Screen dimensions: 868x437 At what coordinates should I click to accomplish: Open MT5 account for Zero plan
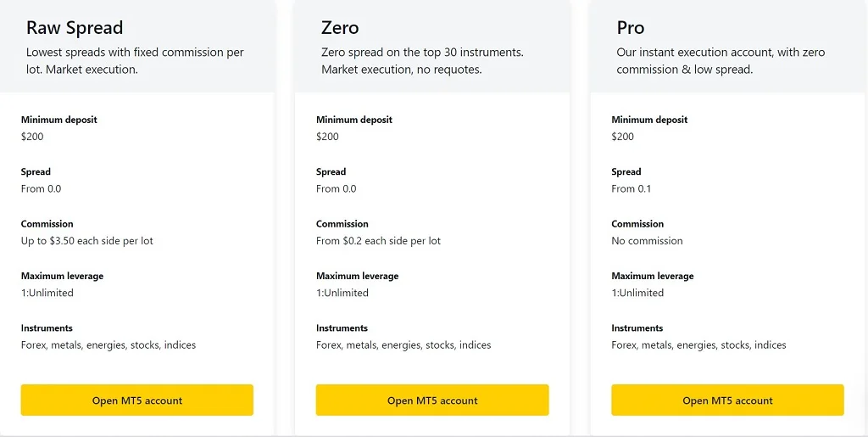pyautogui.click(x=432, y=401)
